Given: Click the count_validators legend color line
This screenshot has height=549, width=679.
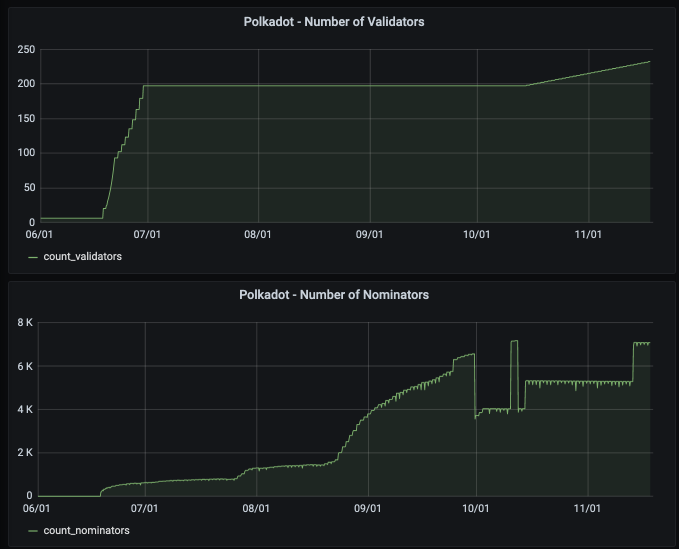Looking at the screenshot, I should tap(33, 257).
